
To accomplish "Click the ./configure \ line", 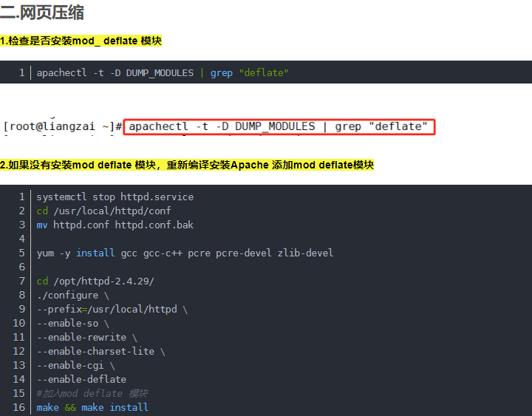I will coord(73,296).
